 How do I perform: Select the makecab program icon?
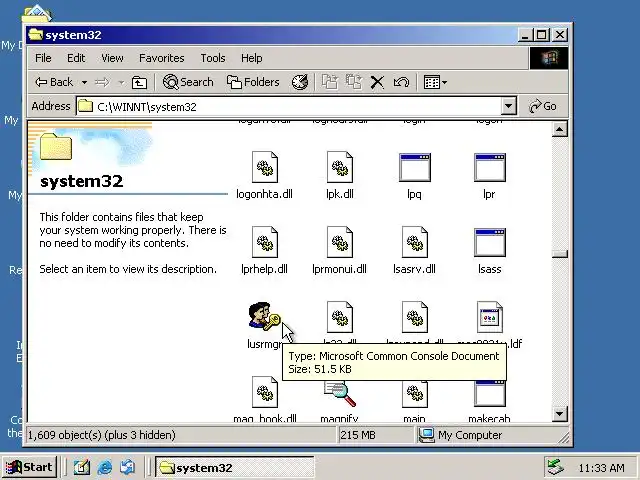[490, 394]
